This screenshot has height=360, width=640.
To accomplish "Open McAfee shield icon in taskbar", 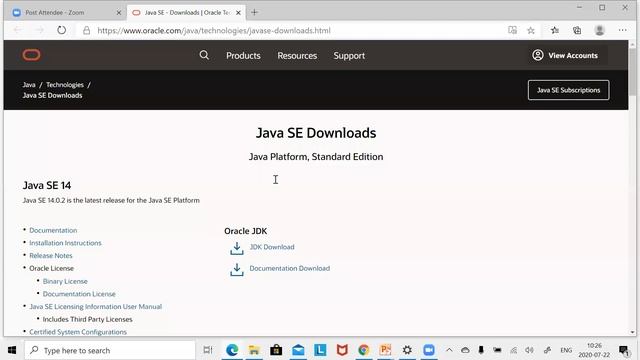I will click(342, 350).
